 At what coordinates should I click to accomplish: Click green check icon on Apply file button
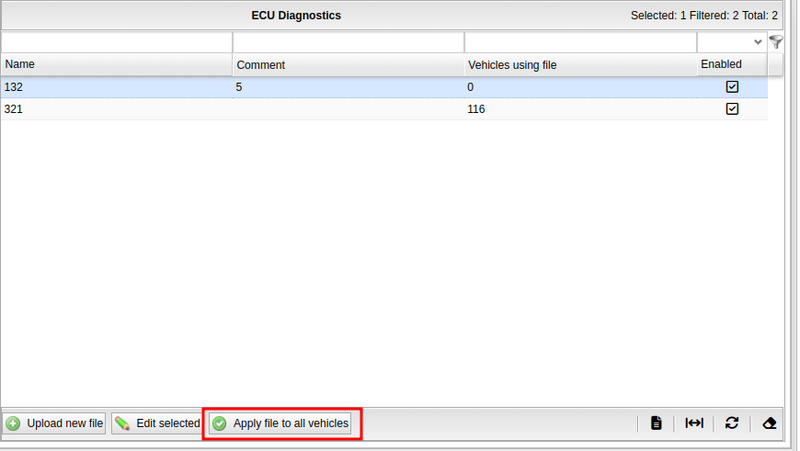(x=219, y=424)
